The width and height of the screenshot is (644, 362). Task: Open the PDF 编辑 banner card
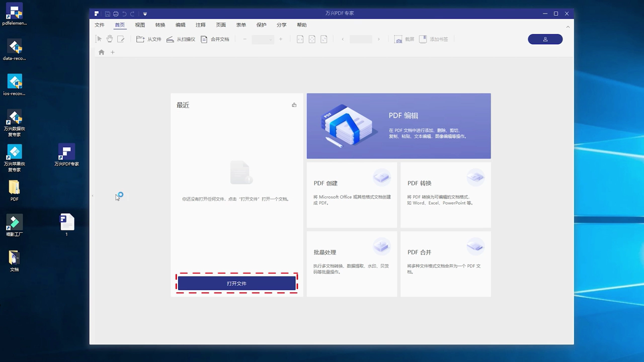(x=398, y=126)
